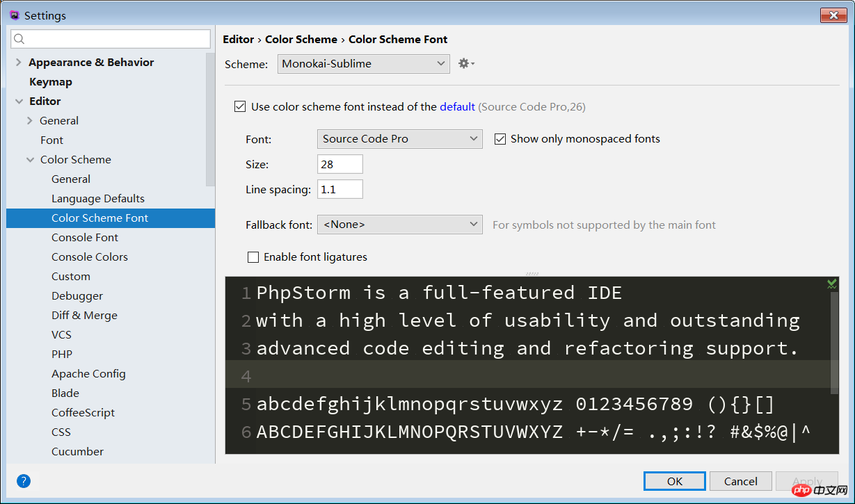Image resolution: width=855 pixels, height=504 pixels.
Task: Select CSS color scheme page
Action: click(x=61, y=432)
